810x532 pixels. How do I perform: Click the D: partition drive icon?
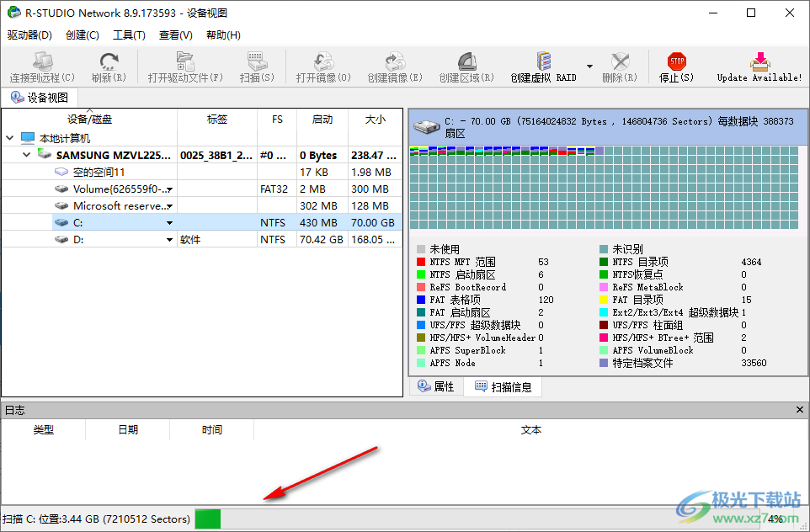[61, 240]
